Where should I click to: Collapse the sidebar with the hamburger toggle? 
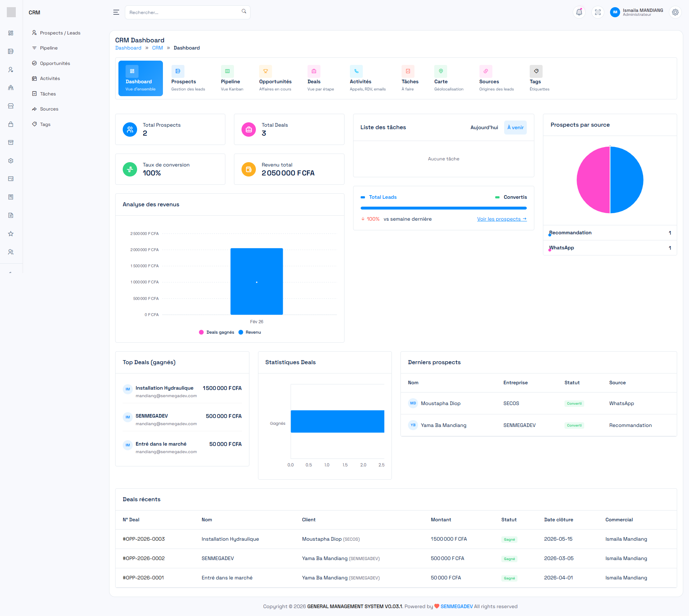tap(116, 12)
